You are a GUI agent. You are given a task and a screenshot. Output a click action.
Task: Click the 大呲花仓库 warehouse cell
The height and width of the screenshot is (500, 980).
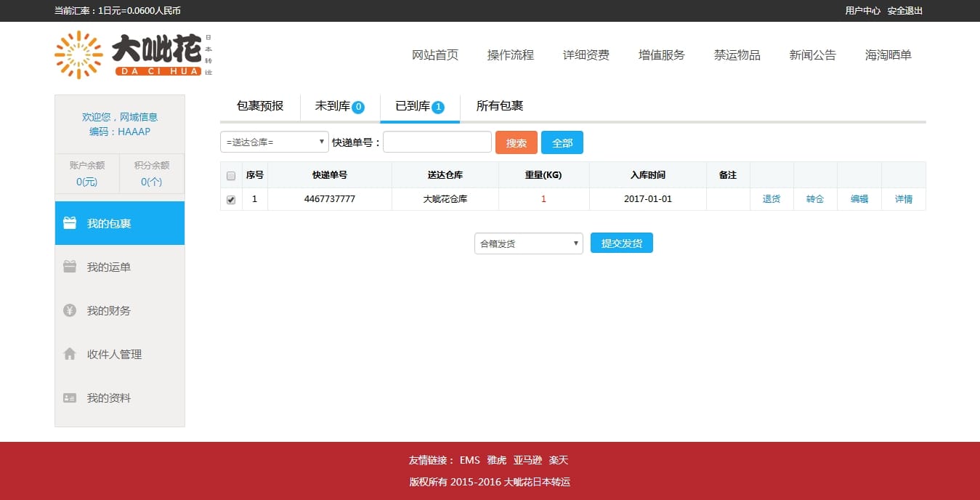pyautogui.click(x=445, y=199)
